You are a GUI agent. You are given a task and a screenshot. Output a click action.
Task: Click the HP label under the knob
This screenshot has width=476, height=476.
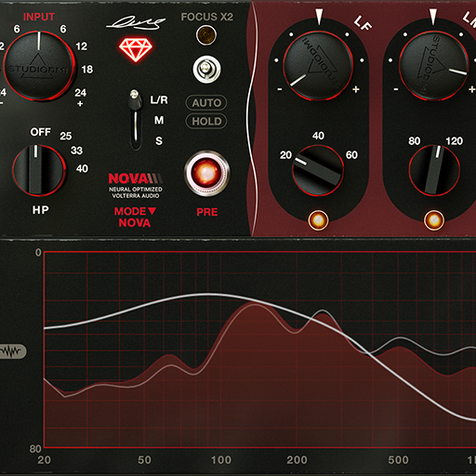tap(41, 210)
